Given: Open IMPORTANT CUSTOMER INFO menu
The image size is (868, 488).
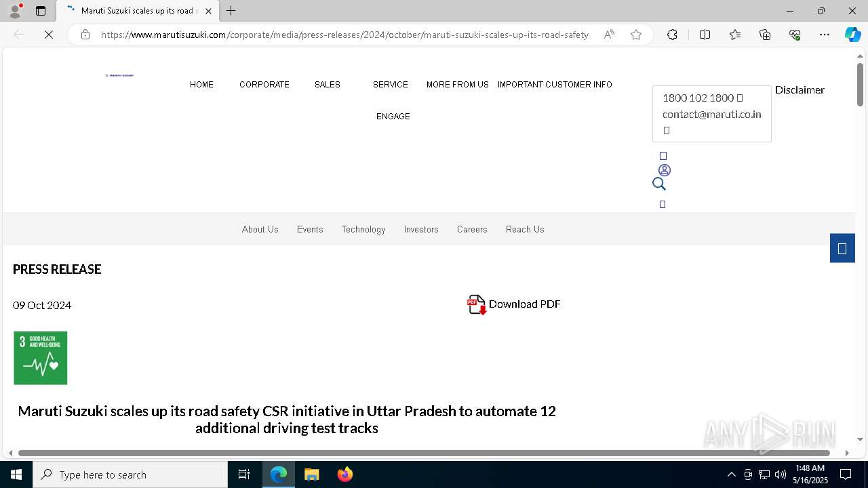Looking at the screenshot, I should pos(555,85).
